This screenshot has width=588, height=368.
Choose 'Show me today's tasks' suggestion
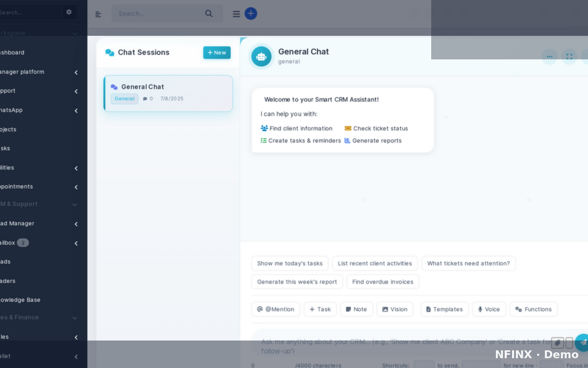(290, 263)
